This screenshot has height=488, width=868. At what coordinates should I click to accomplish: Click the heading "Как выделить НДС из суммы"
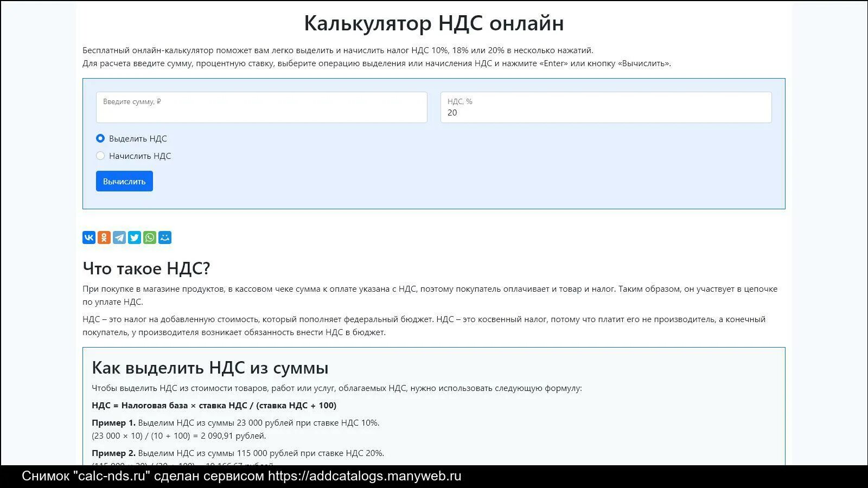[209, 367]
